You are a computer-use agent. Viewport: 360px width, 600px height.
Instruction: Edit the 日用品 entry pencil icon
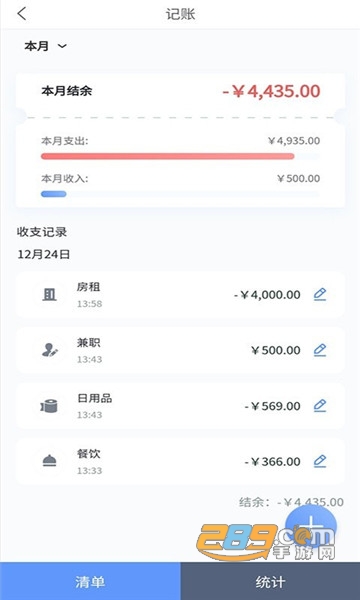[320, 406]
